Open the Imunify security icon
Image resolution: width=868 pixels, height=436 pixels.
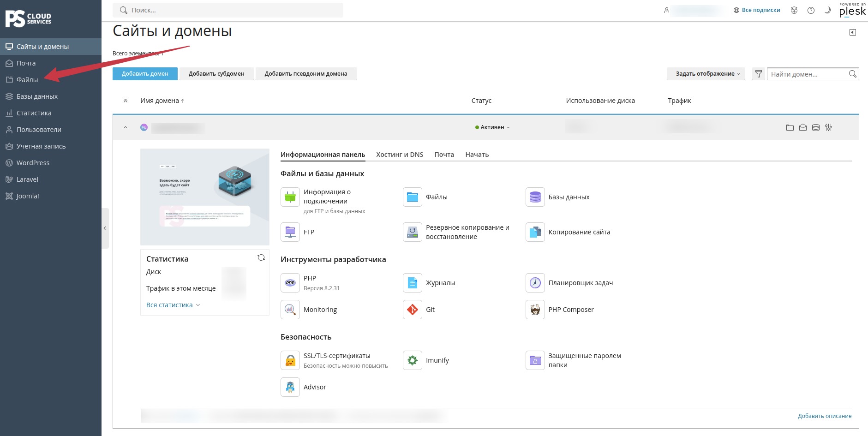[412, 360]
